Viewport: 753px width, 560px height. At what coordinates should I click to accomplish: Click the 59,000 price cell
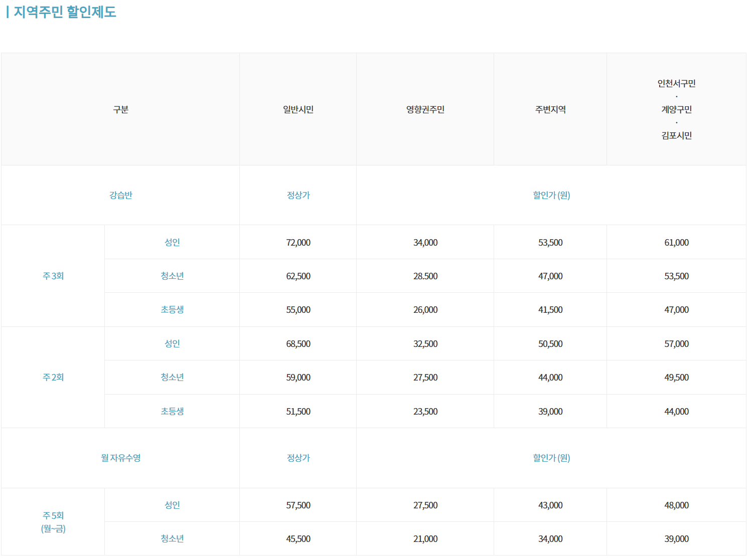pyautogui.click(x=298, y=378)
